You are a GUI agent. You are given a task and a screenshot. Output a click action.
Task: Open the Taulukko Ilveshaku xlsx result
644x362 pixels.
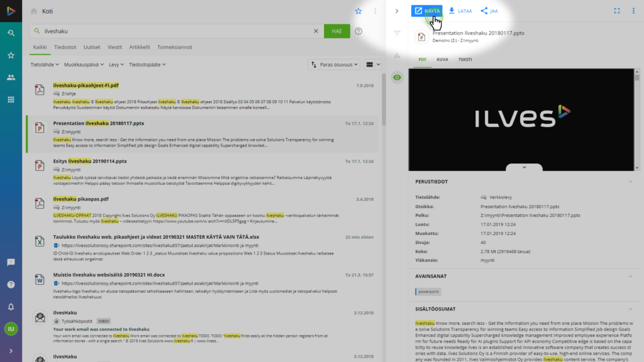[x=156, y=237]
